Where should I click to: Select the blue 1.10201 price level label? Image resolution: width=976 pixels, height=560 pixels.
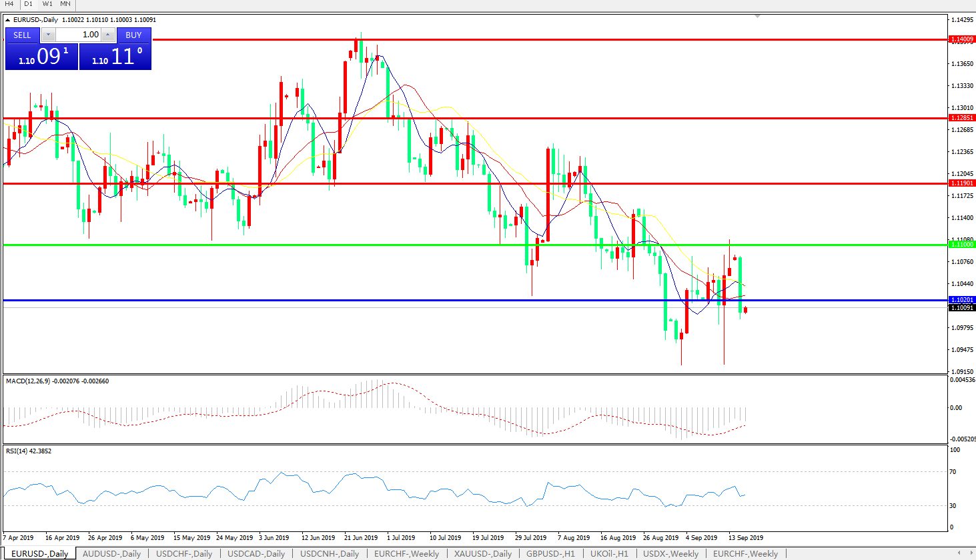click(x=961, y=300)
